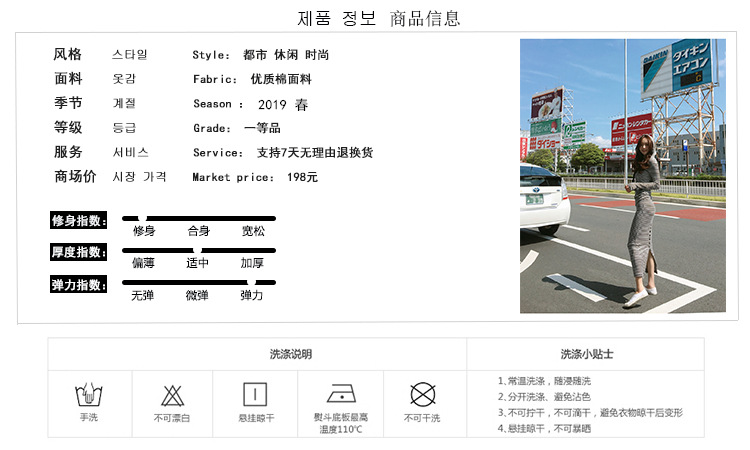Click the 弹力指数 black label
750x450 pixels.
(78, 285)
